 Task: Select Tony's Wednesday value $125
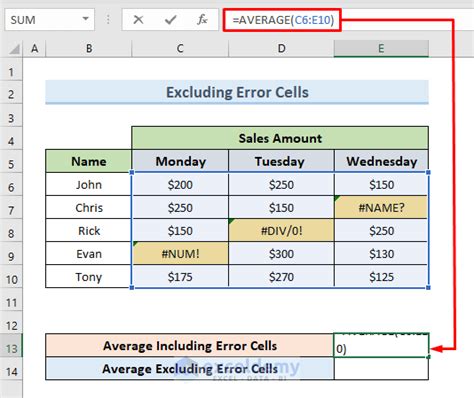coord(381,277)
